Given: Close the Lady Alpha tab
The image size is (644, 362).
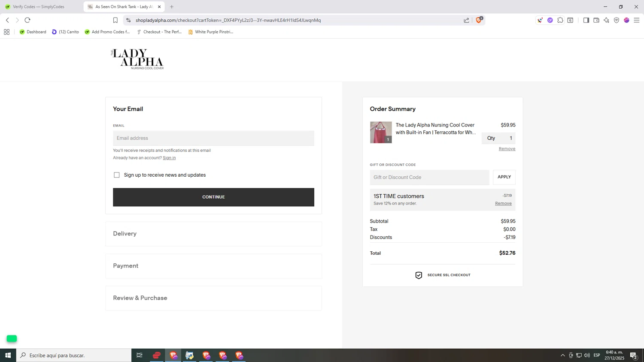Looking at the screenshot, I should (159, 7).
